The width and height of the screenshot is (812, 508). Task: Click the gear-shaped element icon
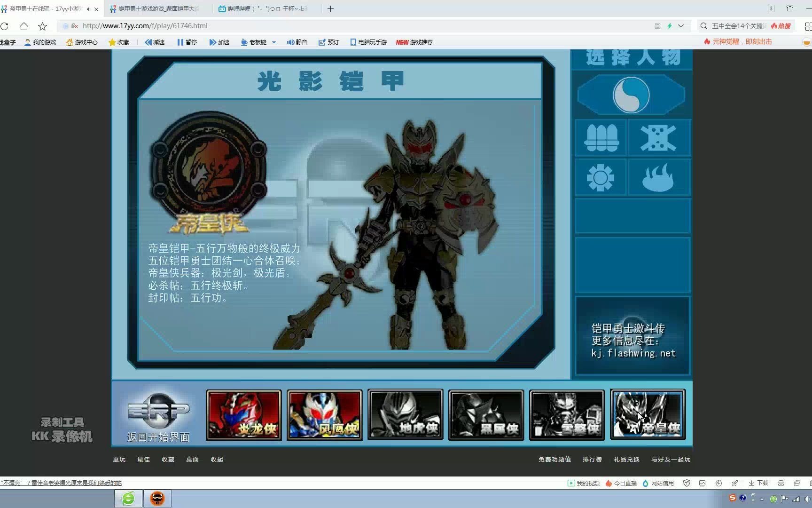601,178
